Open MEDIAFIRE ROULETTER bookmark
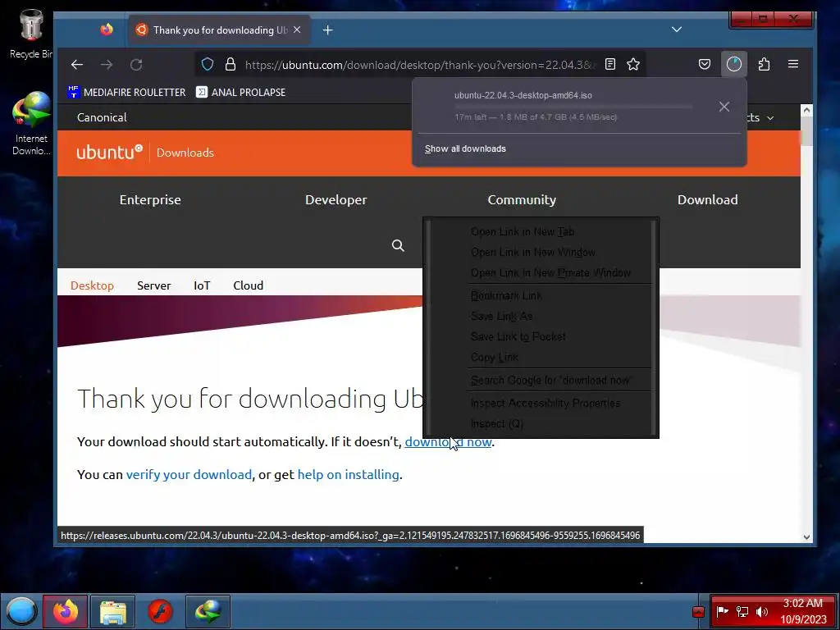The height and width of the screenshot is (630, 840). (126, 92)
